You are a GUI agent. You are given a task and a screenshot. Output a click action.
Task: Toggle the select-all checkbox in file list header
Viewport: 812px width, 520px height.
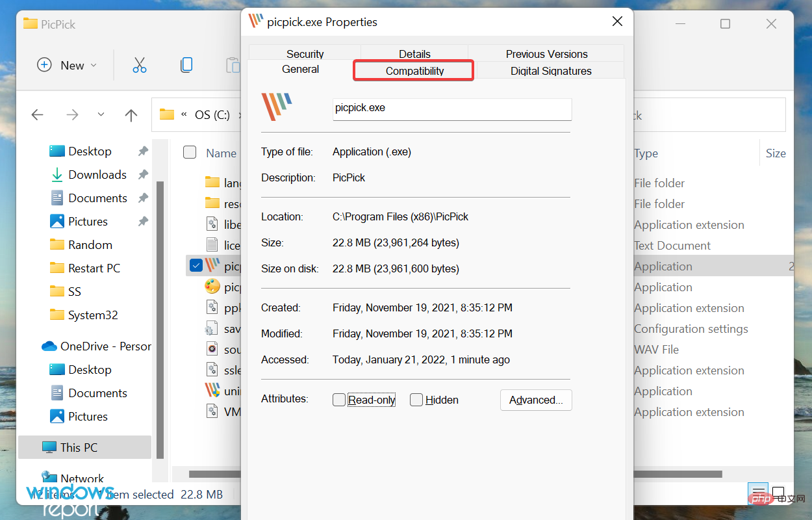190,152
